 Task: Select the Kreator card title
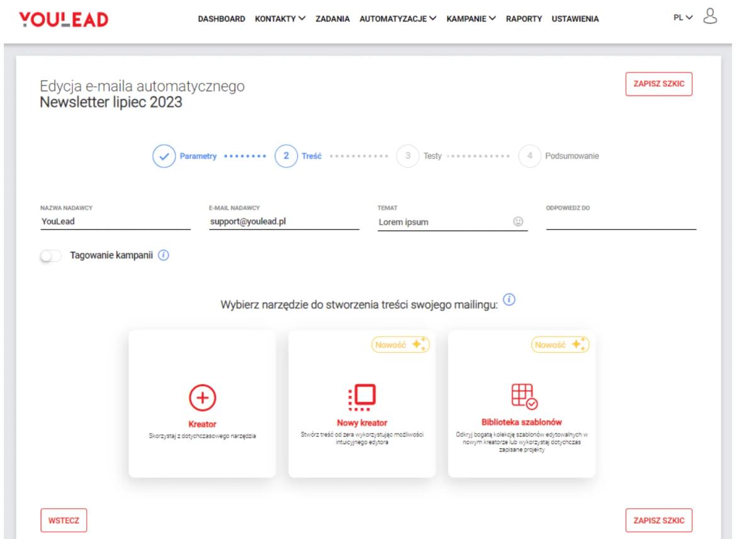click(x=202, y=424)
